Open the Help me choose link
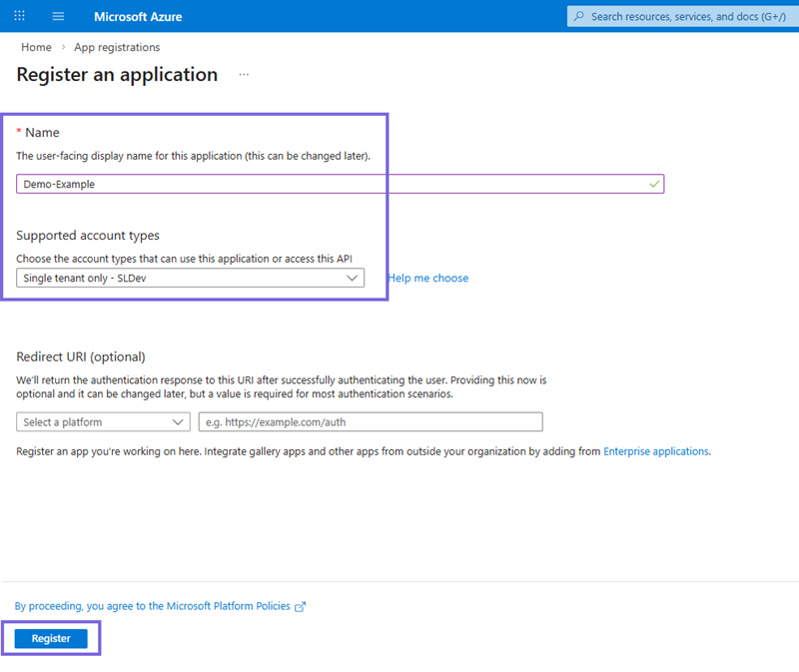The height and width of the screenshot is (672, 799). pos(428,278)
